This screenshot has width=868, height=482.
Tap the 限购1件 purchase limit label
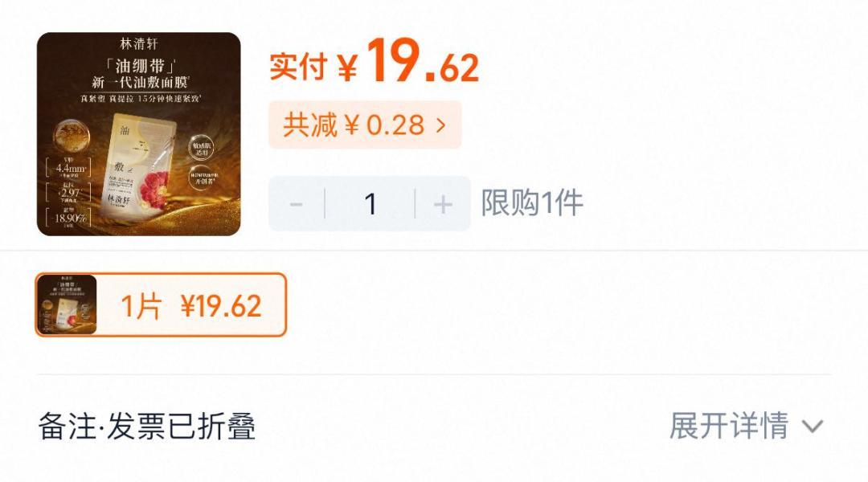(532, 202)
